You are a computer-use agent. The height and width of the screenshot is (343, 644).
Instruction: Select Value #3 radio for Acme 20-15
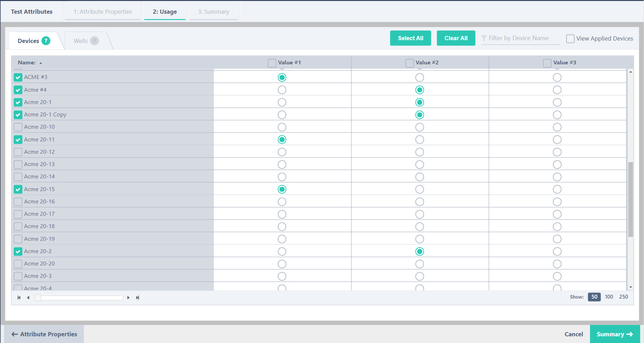[557, 189]
